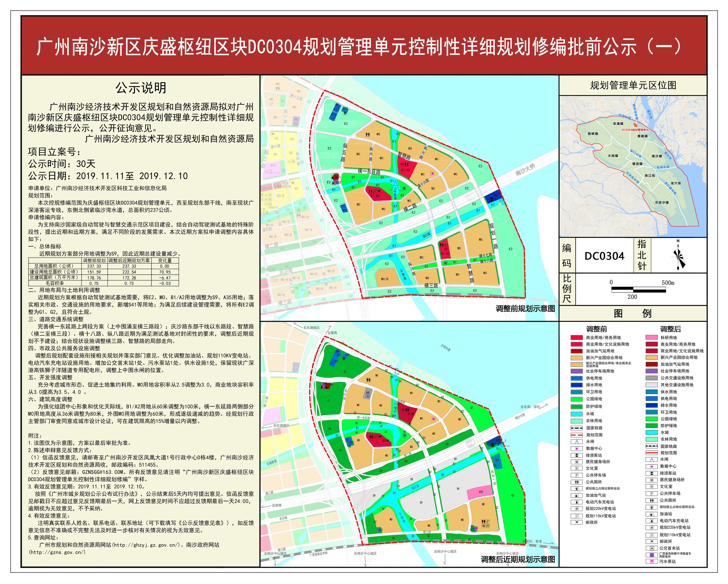Screen dimensions: 728x584
Task: Click the 供水用地 swatch in 调整后 legend
Action: (x=651, y=392)
